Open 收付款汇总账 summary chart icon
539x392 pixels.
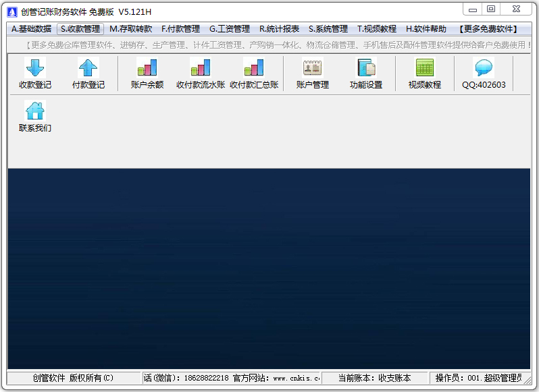(x=254, y=67)
